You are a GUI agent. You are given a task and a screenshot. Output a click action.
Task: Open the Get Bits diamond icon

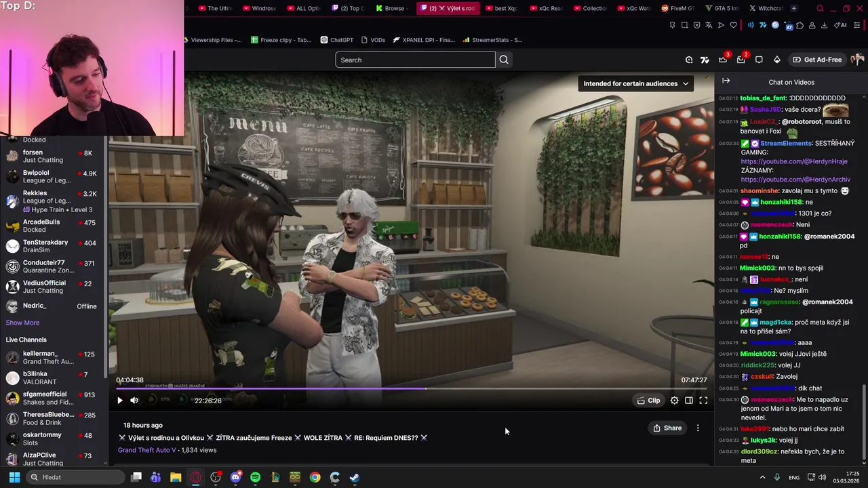coord(776,60)
